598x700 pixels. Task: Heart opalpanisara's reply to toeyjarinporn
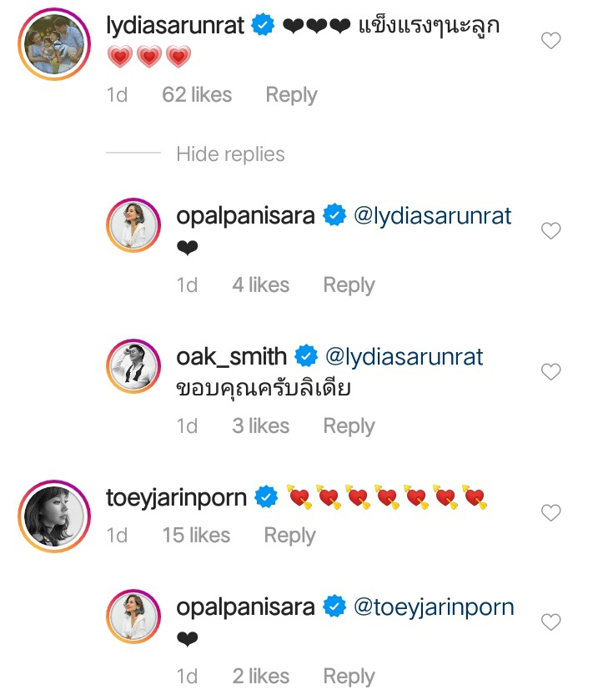tap(551, 622)
